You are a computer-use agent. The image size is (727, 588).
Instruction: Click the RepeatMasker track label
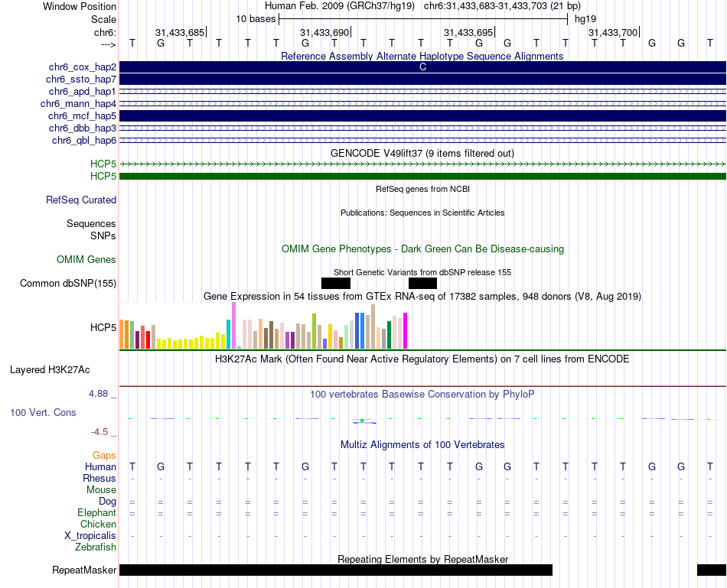point(84,570)
